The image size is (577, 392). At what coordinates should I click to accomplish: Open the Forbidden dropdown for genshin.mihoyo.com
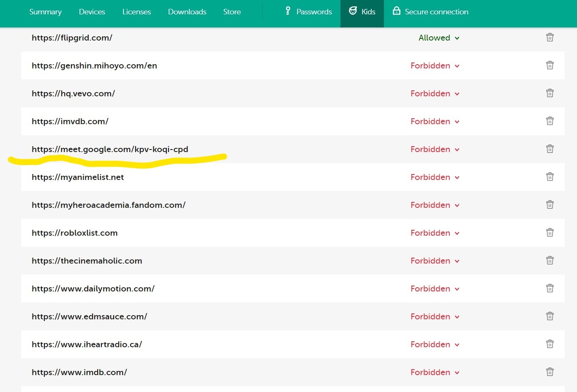tap(435, 65)
